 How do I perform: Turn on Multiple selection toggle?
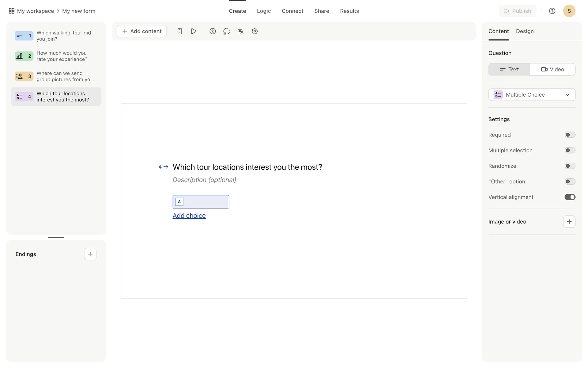click(570, 151)
